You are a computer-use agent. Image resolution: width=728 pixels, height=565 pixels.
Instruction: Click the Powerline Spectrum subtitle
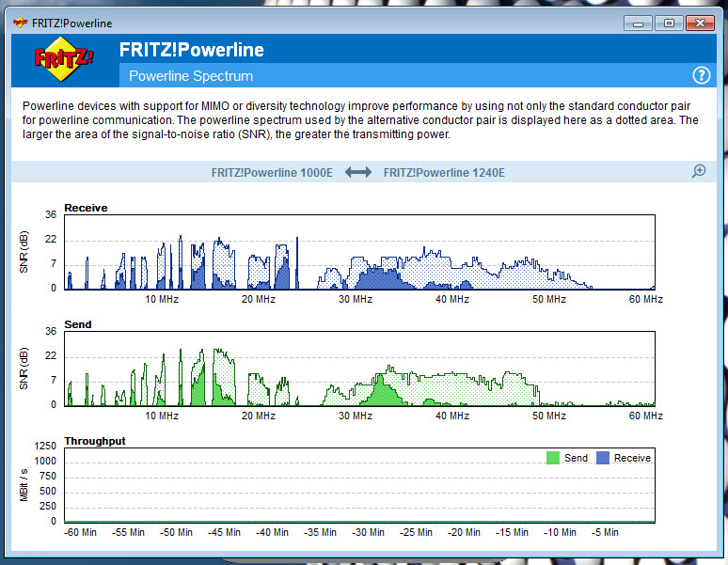(191, 75)
